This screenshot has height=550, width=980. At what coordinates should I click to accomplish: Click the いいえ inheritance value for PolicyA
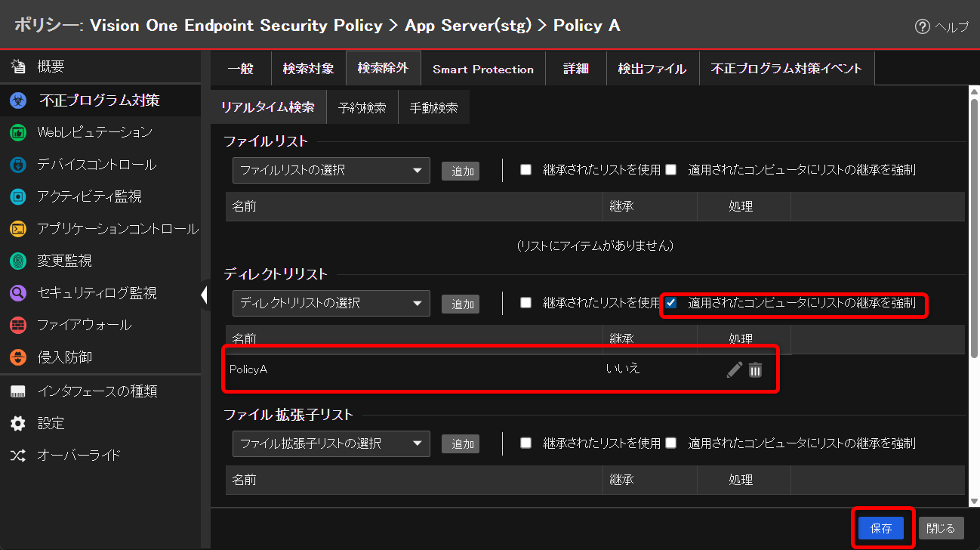(x=623, y=369)
